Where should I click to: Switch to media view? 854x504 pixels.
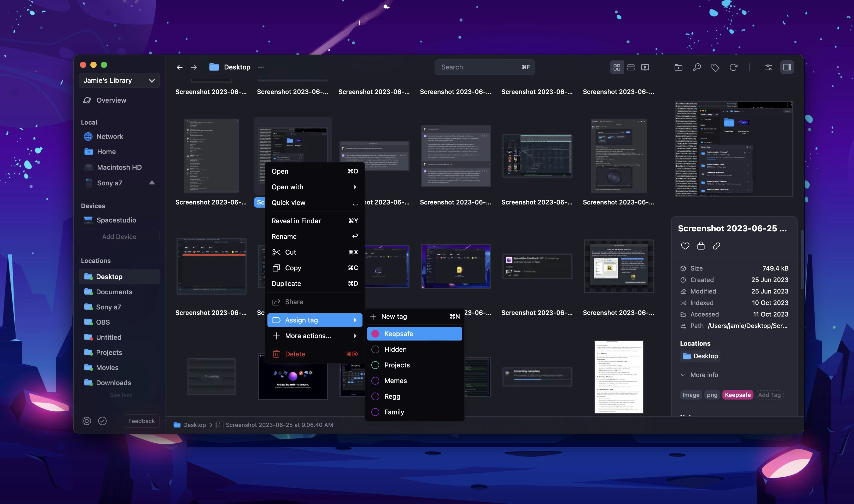coord(645,67)
